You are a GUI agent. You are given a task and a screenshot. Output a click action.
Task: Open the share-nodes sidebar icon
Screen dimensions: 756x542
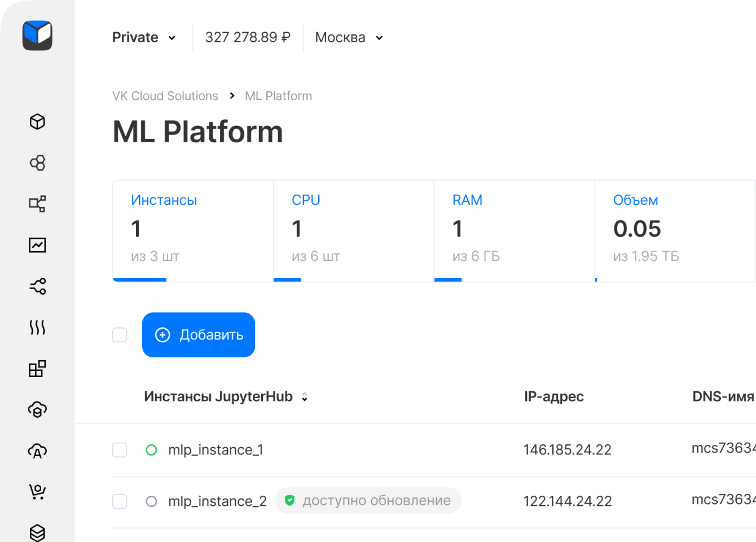pyautogui.click(x=37, y=286)
